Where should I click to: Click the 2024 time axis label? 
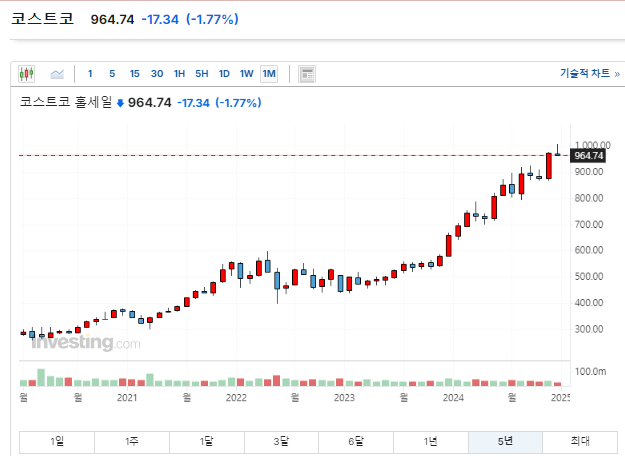coord(453,397)
